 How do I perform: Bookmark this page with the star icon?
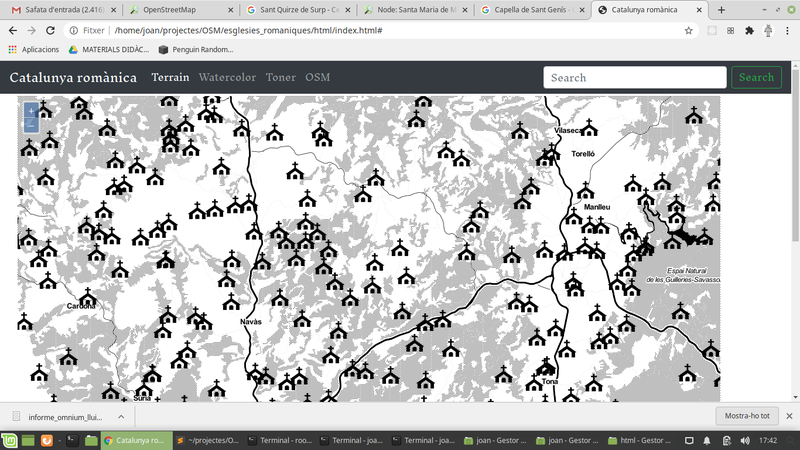pos(689,30)
